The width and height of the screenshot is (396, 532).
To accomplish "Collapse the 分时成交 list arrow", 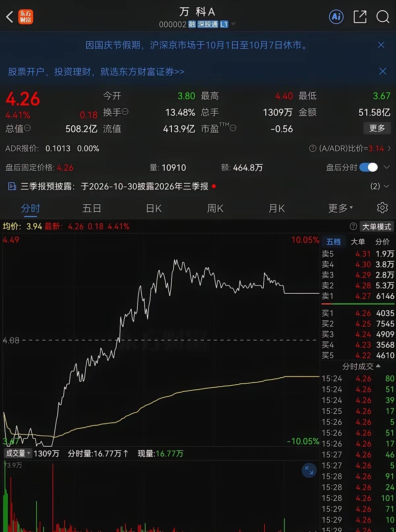I will (378, 366).
